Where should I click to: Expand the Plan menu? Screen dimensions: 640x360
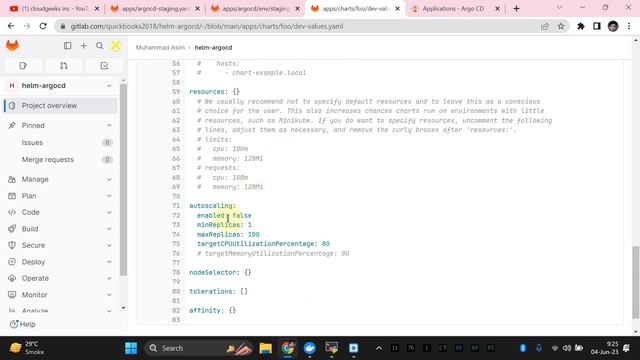[60, 196]
